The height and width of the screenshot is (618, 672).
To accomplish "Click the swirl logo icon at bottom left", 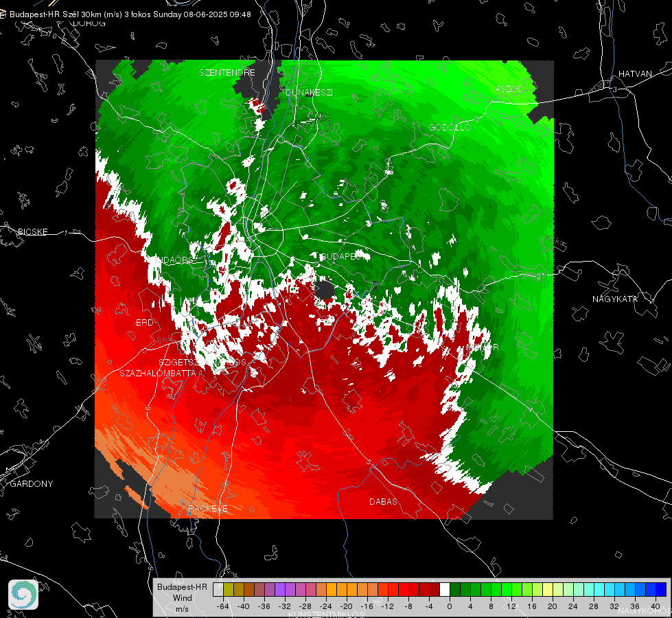I will 23,595.
